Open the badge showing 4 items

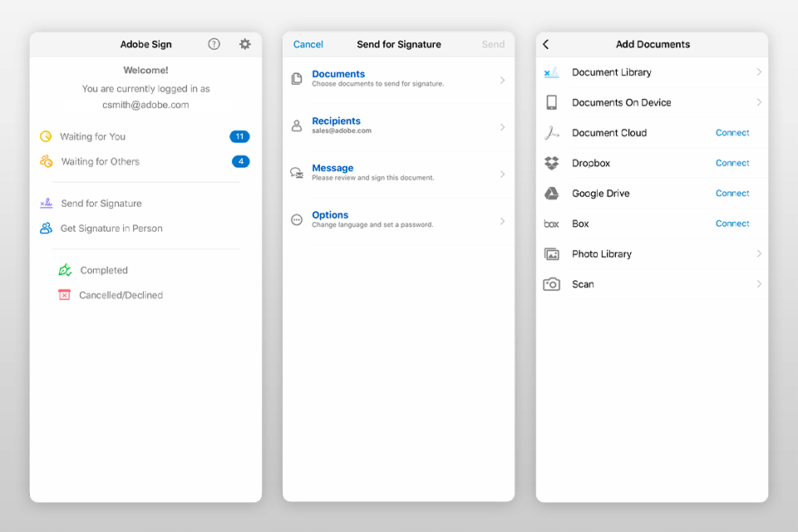pos(241,161)
